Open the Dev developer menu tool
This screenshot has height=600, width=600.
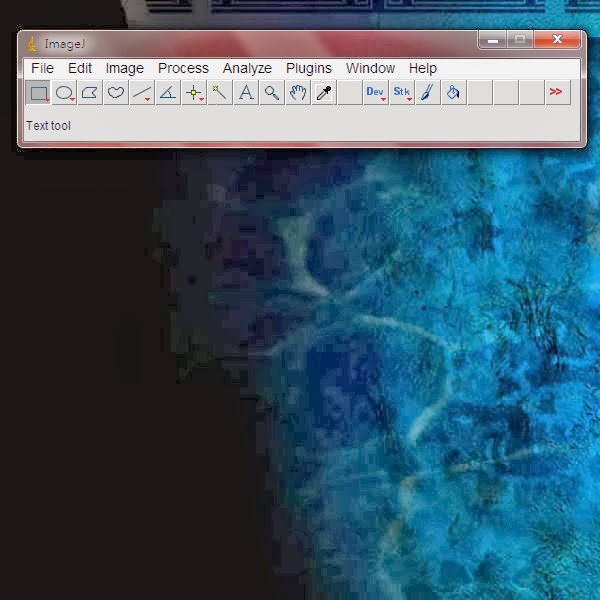(376, 92)
